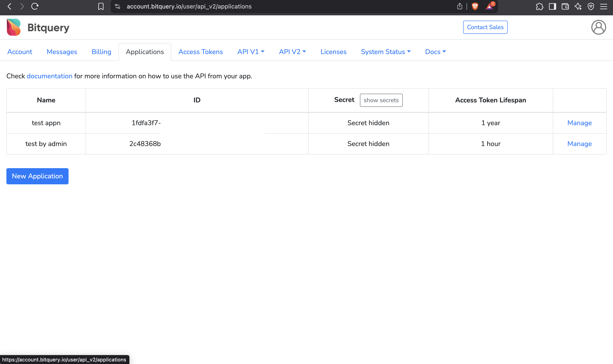This screenshot has height=364, width=613.
Task: Toggle the browser sidebar panel
Action: 552,6
